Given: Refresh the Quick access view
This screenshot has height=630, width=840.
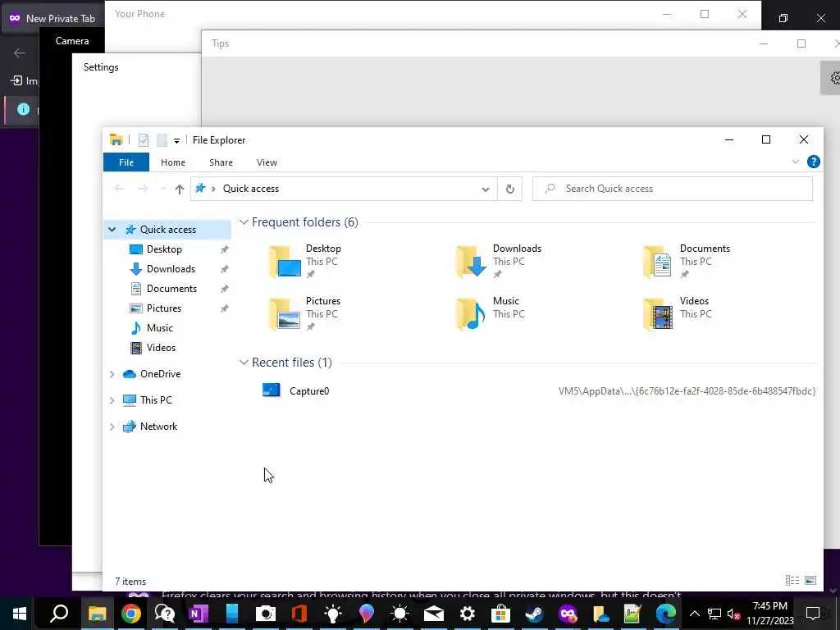Looking at the screenshot, I should (x=510, y=189).
